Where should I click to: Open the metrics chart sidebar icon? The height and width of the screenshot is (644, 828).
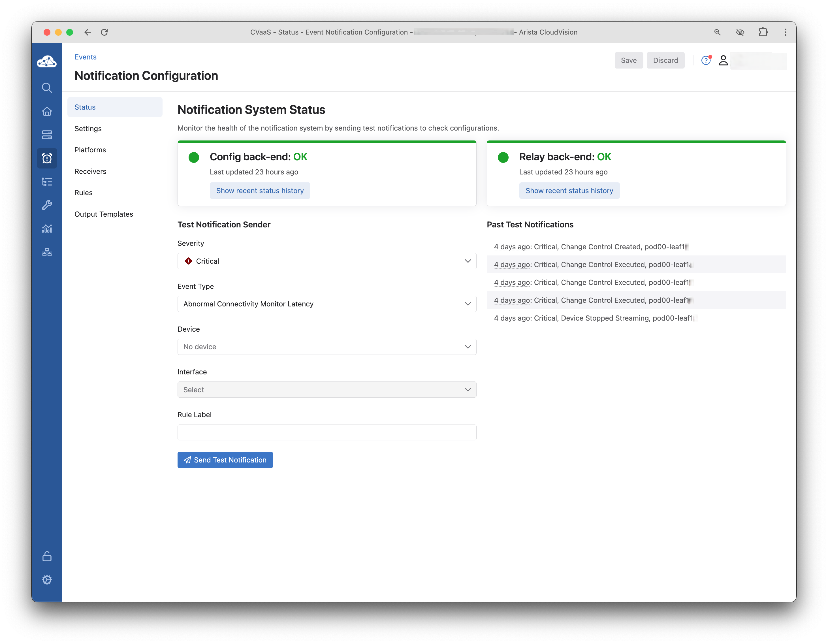(x=47, y=229)
